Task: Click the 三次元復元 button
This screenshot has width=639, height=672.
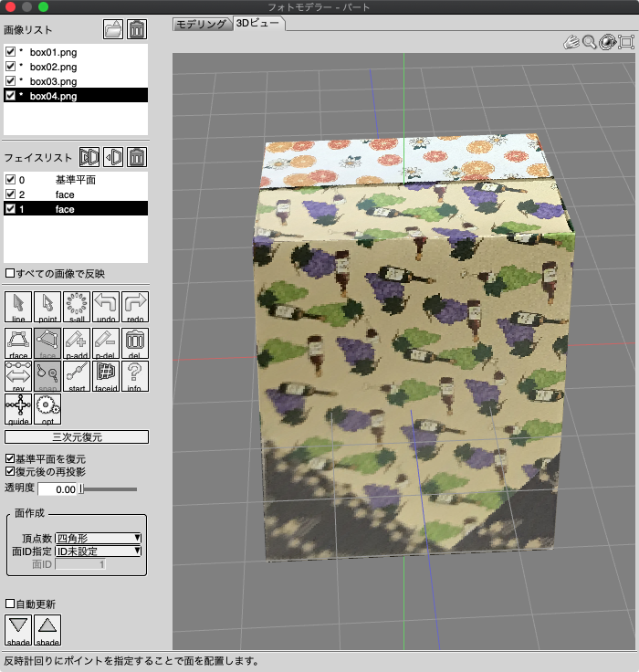Action: (x=76, y=437)
